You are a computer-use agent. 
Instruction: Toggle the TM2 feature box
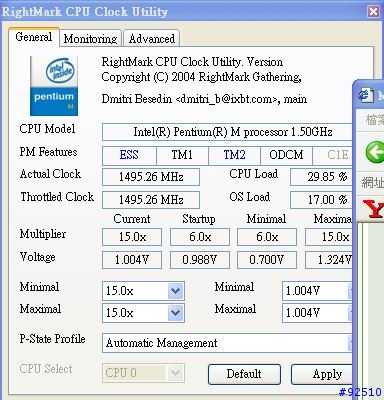pyautogui.click(x=234, y=155)
